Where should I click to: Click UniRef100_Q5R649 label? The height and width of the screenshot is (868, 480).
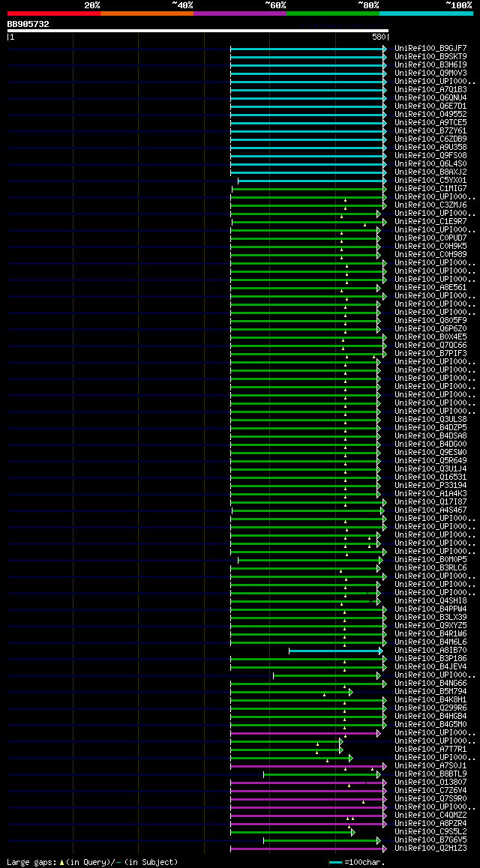click(x=430, y=460)
